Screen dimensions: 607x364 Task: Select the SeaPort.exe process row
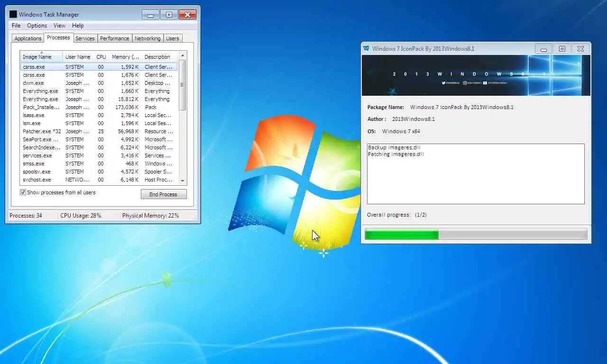pyautogui.click(x=99, y=139)
